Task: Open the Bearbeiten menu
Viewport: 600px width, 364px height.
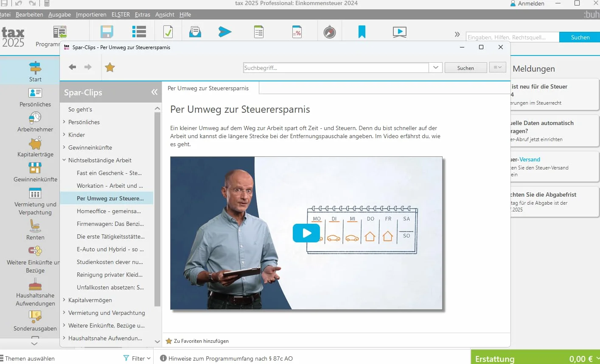Action: tap(29, 14)
